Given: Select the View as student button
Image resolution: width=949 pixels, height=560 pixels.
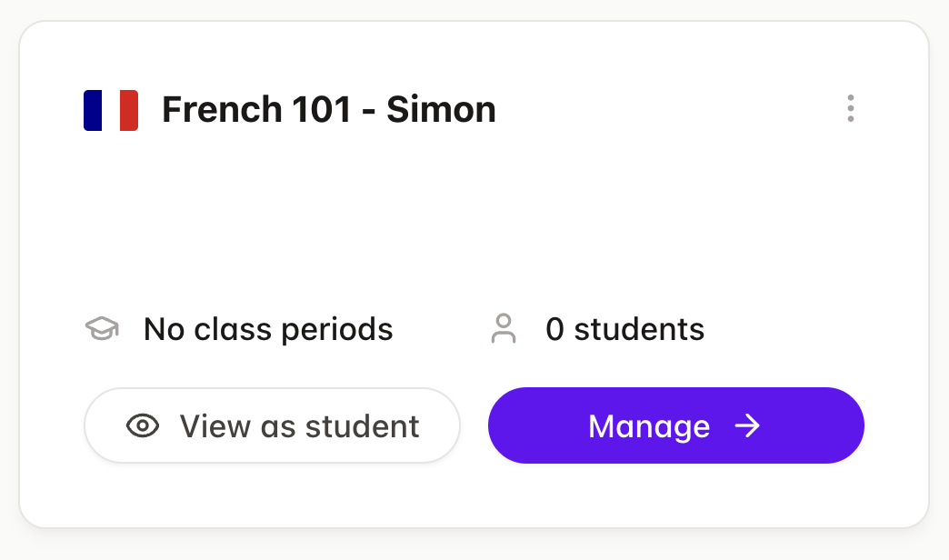Looking at the screenshot, I should tap(273, 425).
